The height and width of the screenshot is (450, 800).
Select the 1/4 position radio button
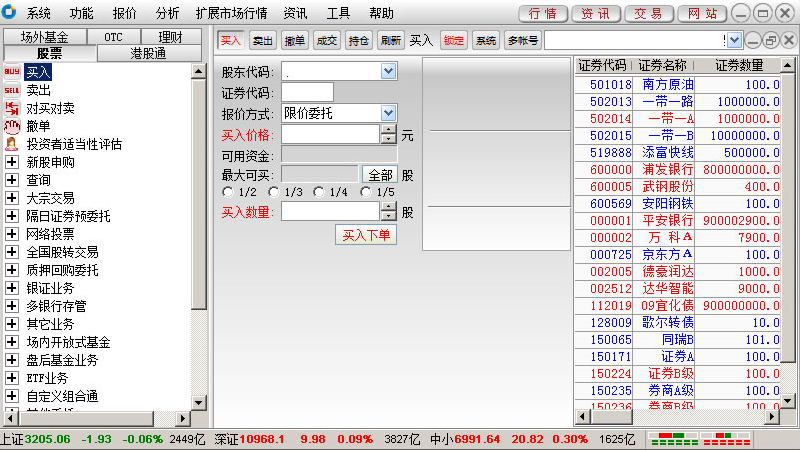[x=318, y=192]
